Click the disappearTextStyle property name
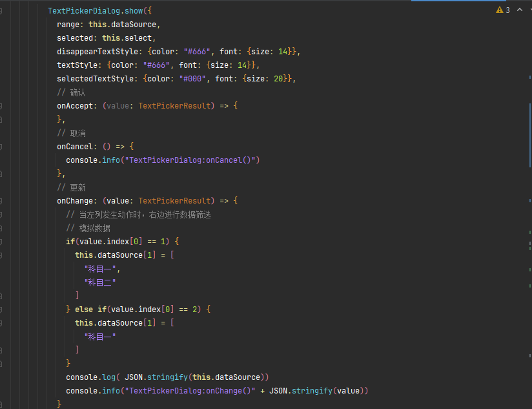The image size is (532, 409). pyautogui.click(x=97, y=52)
